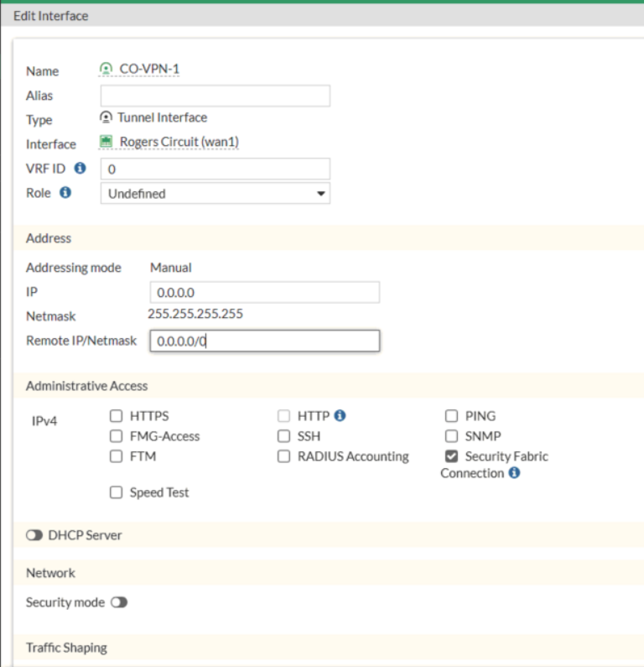Click the HTTP info icon
This screenshot has height=667, width=644.
point(340,415)
